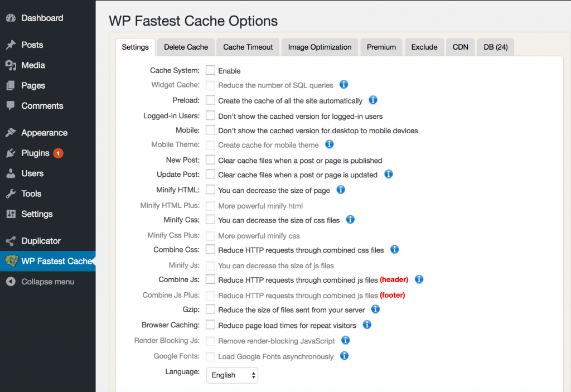The height and width of the screenshot is (392, 571).
Task: Check the Minify Css option
Action: [x=211, y=220]
